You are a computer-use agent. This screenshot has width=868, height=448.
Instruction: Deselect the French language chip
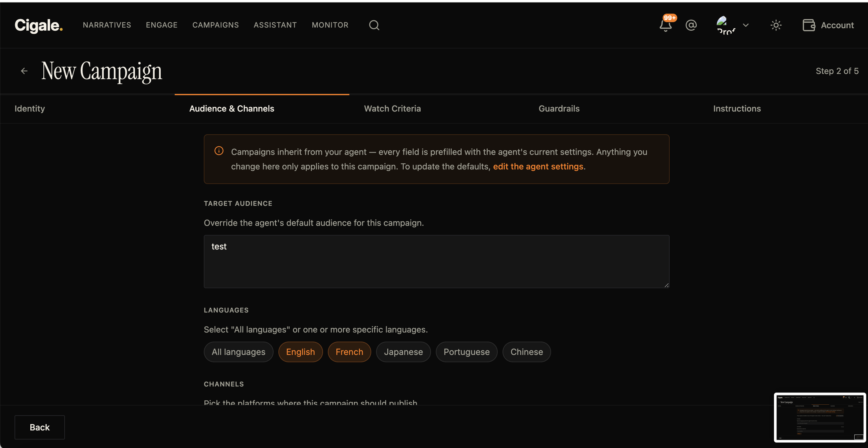349,352
